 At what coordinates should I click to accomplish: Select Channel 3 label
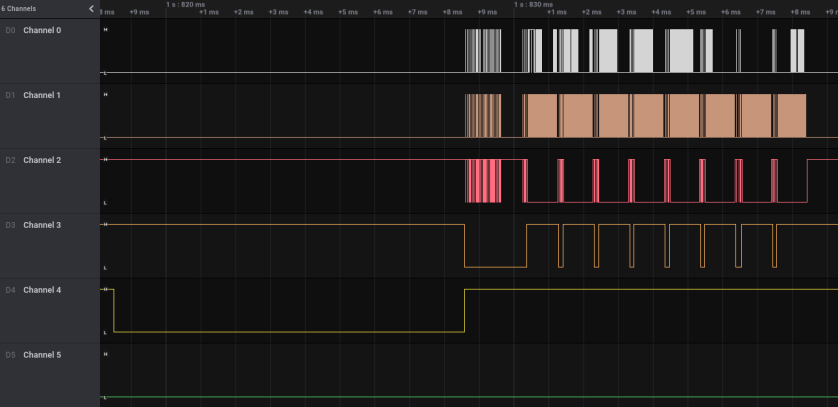(42, 225)
